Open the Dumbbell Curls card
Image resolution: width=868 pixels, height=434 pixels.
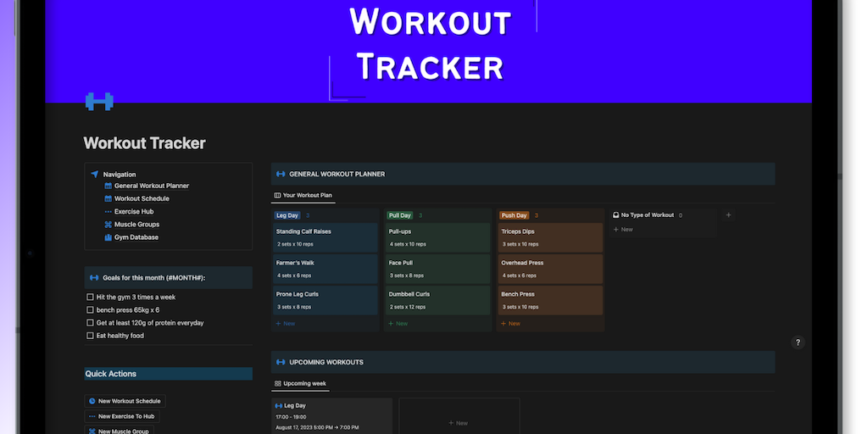click(x=438, y=300)
